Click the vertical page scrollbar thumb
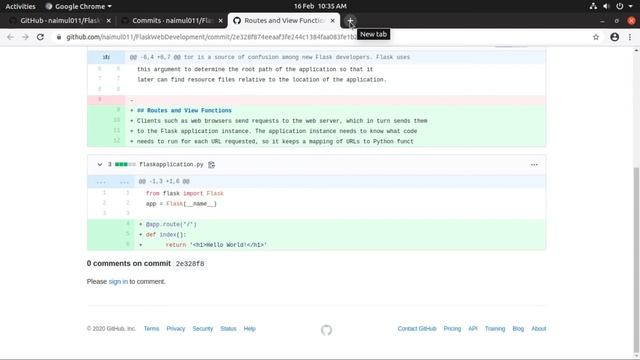 636,261
